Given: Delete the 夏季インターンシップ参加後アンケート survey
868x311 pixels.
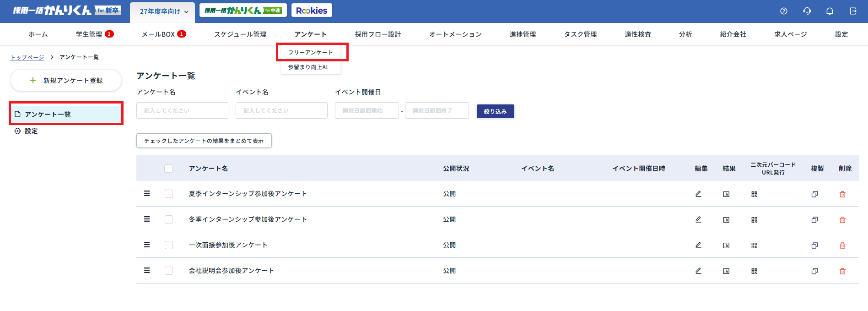Looking at the screenshot, I should (842, 194).
